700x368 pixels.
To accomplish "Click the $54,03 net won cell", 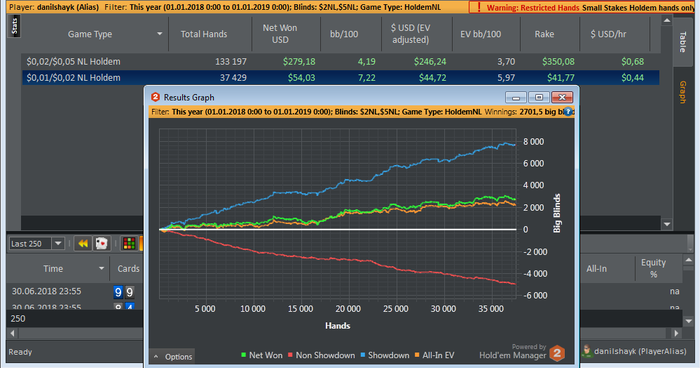I will [x=301, y=78].
